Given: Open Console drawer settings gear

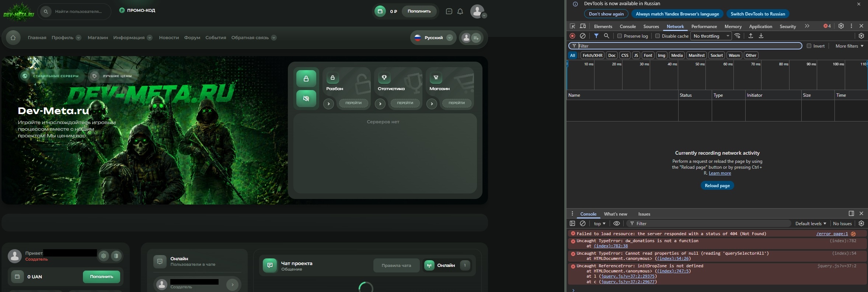Looking at the screenshot, I should coord(861,223).
